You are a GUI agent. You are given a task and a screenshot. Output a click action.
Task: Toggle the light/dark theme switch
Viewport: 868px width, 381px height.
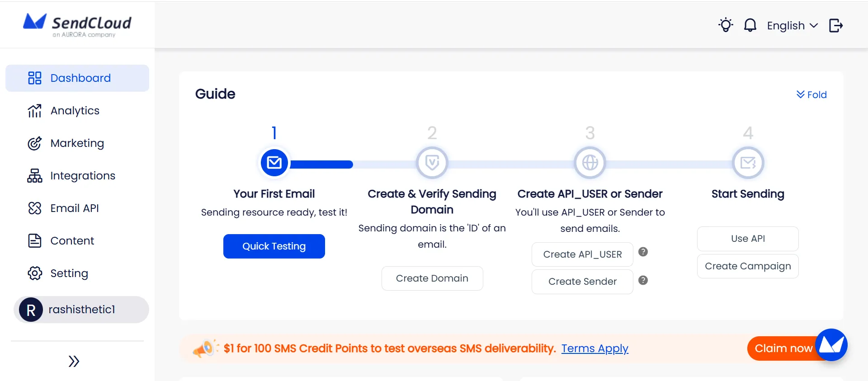726,25
